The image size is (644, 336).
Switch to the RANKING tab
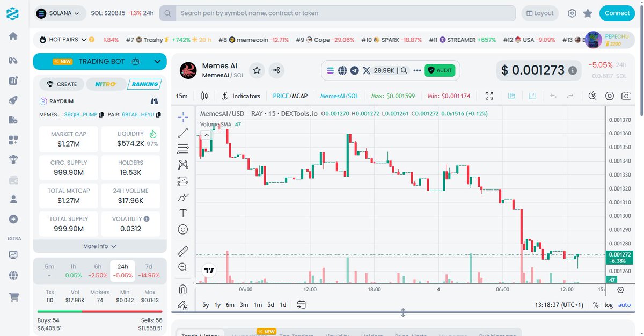[x=144, y=84]
